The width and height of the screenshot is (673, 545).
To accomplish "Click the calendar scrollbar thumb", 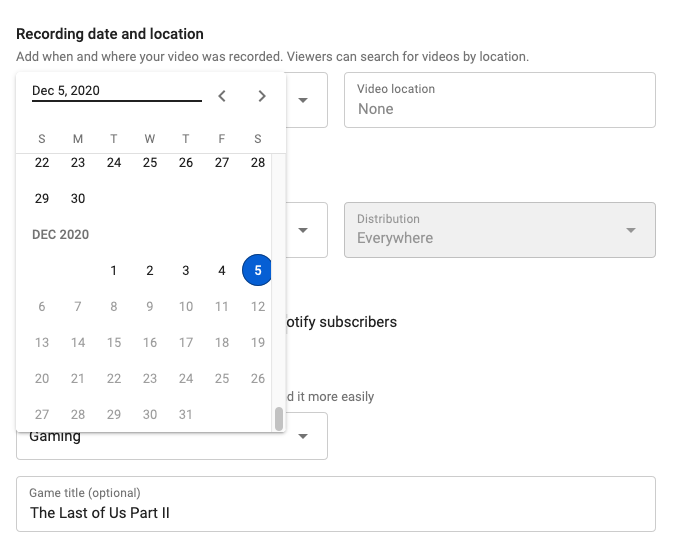I will [278, 418].
